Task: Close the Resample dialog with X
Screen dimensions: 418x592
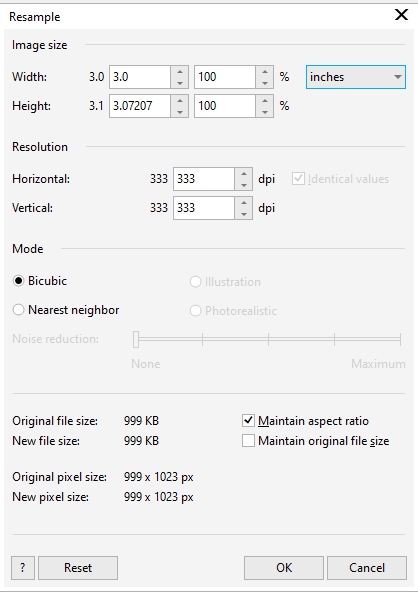Action: pos(401,15)
